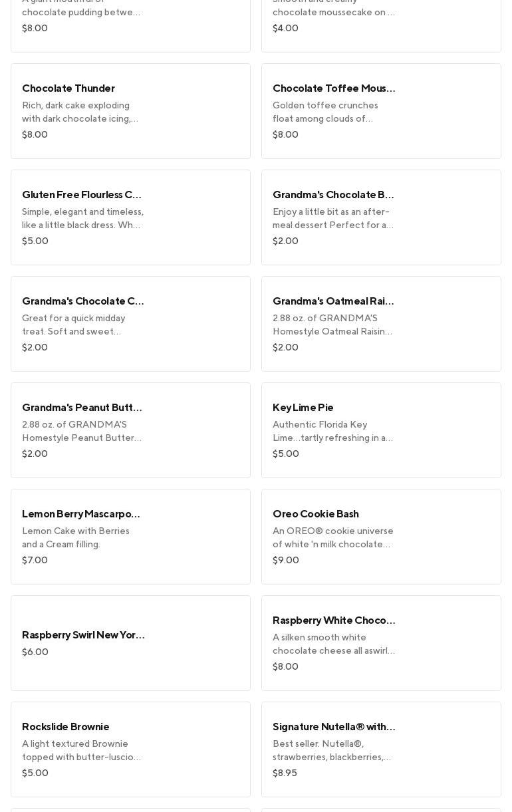Image resolution: width=512 pixels, height=812 pixels.
Task: Select Grandma's Peanut Butter cookie item
Action: coord(130,430)
